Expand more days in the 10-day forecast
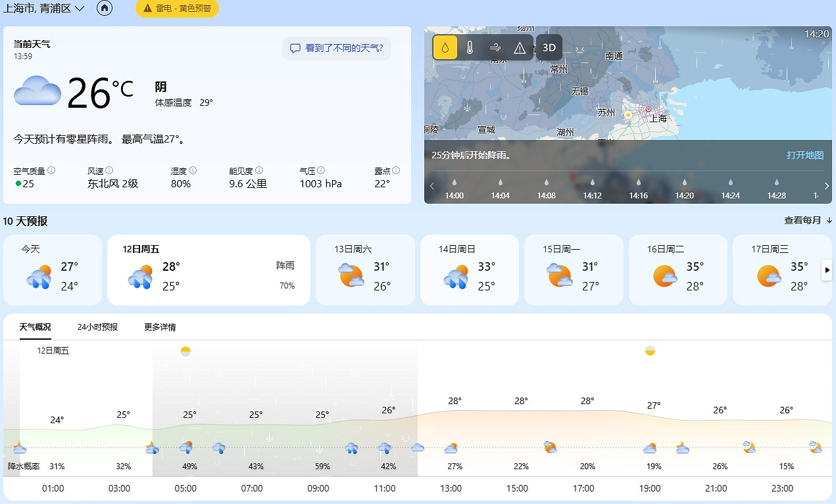The image size is (836, 504). [x=827, y=269]
